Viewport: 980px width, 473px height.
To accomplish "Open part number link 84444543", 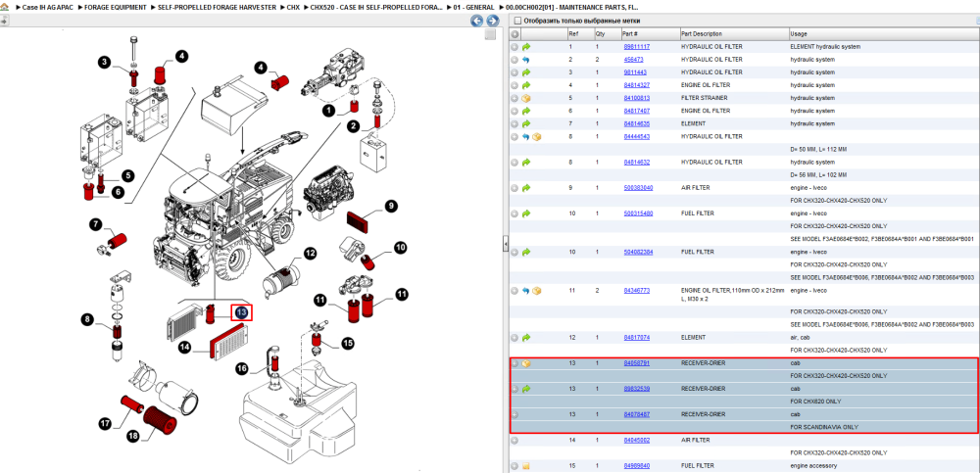I will [637, 136].
